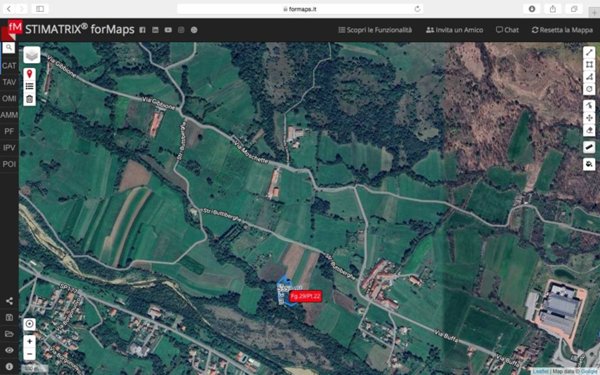Image resolution: width=600 pixels, height=375 pixels.
Task: Open the Facebook social icon in header
Action: [x=142, y=30]
